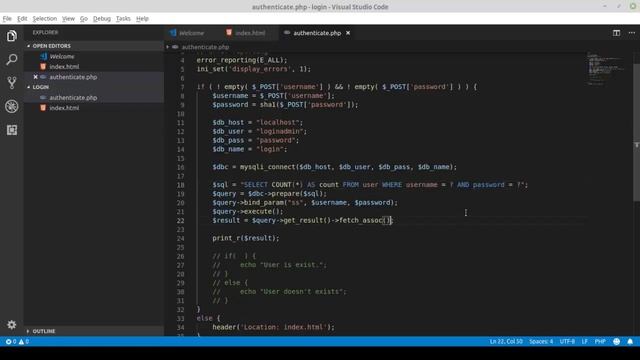This screenshot has width=640, height=360.
Task: Click the header('Location: index.html') line
Action: (273, 327)
